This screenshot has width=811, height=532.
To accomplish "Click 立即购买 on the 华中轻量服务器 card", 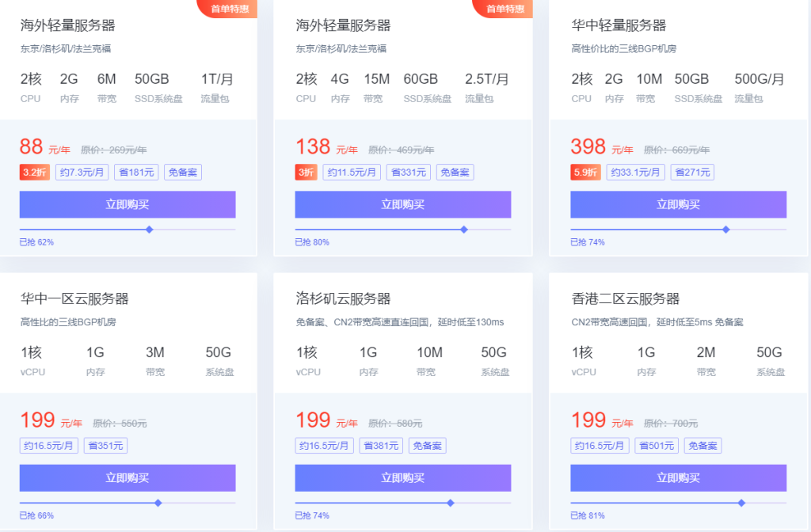I will click(678, 204).
